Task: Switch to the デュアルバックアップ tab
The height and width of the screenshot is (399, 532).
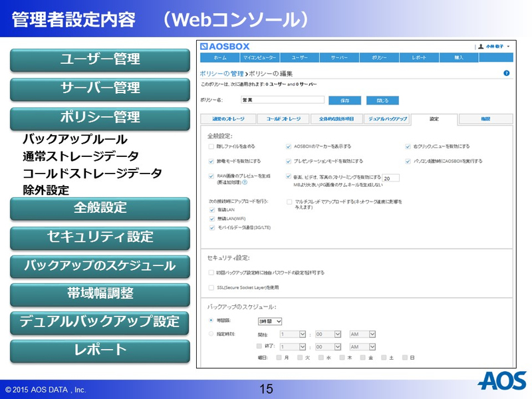Action: (x=387, y=119)
